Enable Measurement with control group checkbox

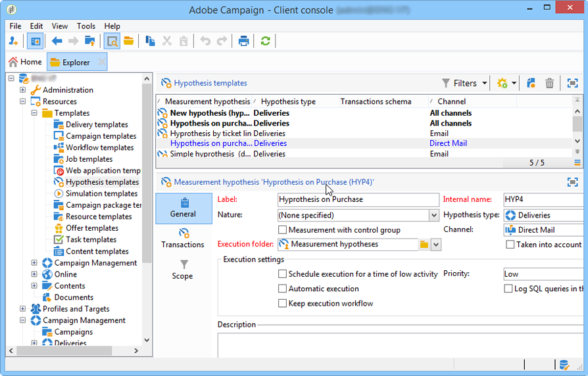click(282, 230)
